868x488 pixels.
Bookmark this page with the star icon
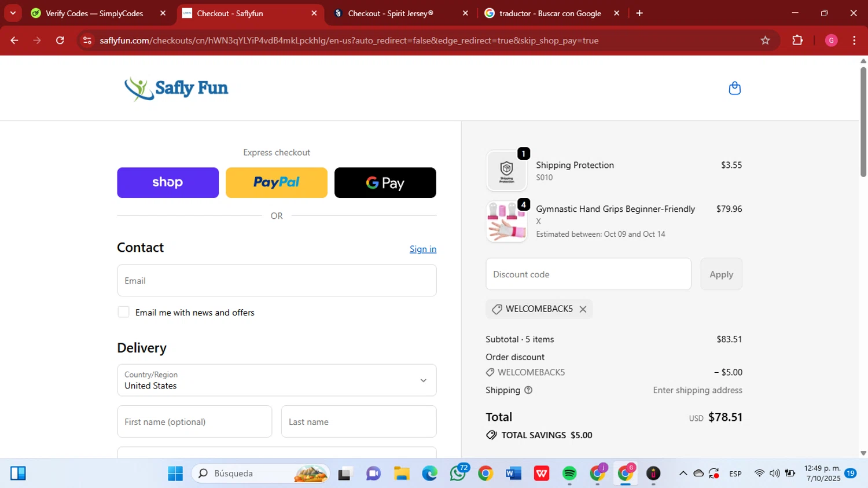point(765,41)
